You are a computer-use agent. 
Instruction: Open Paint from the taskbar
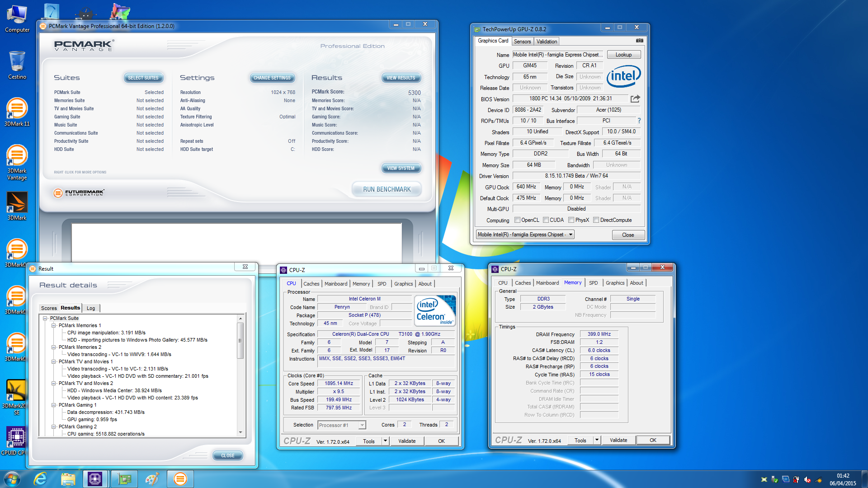152,479
